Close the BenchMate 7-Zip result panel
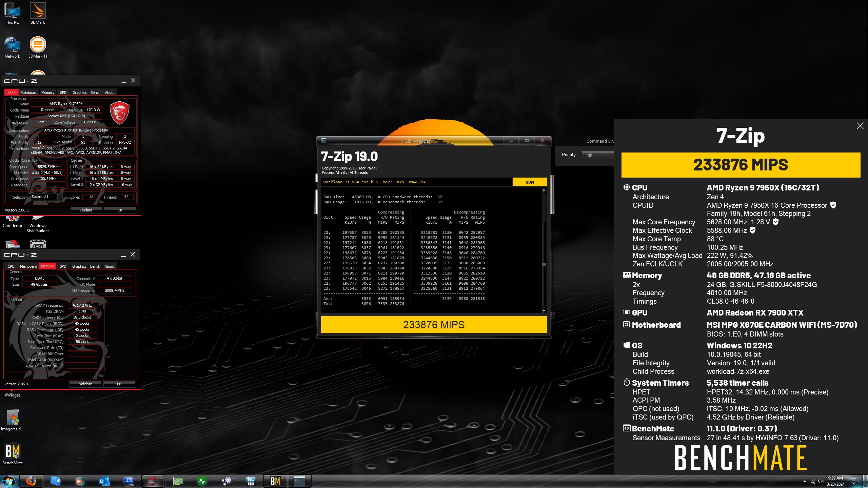Screen dimensions: 868x488 860,126
